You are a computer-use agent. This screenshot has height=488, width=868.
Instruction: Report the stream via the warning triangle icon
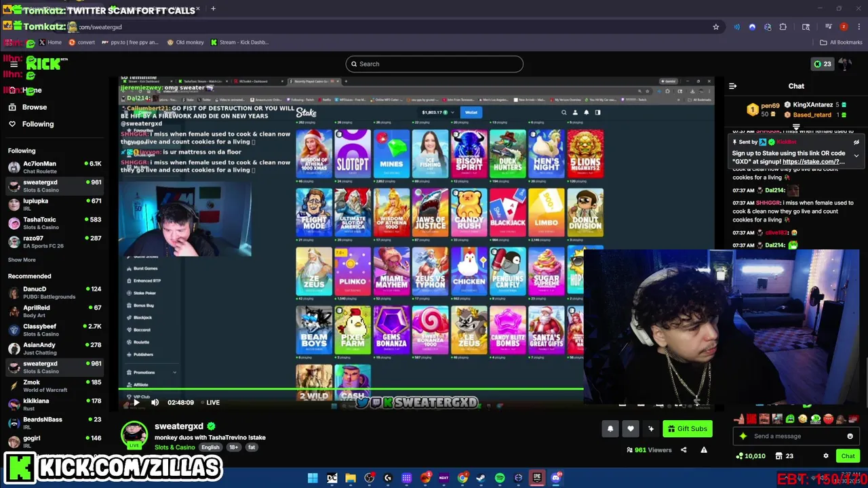(704, 450)
